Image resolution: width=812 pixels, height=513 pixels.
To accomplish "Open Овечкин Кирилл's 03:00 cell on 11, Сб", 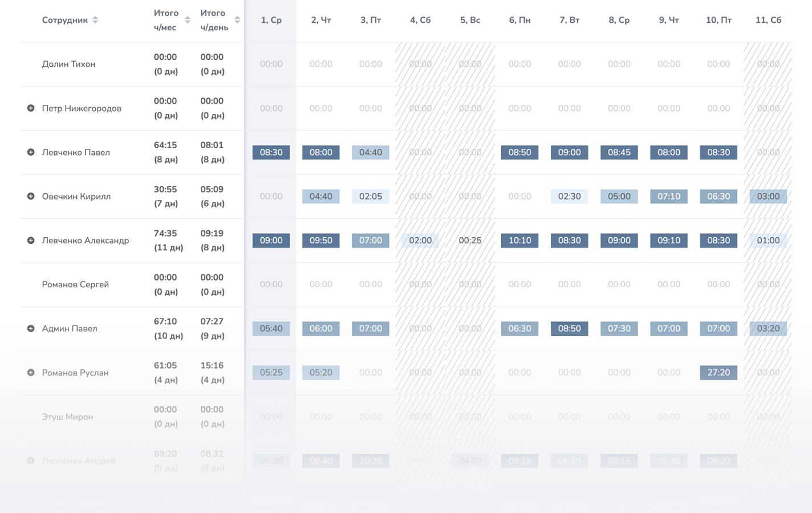I will click(x=768, y=196).
